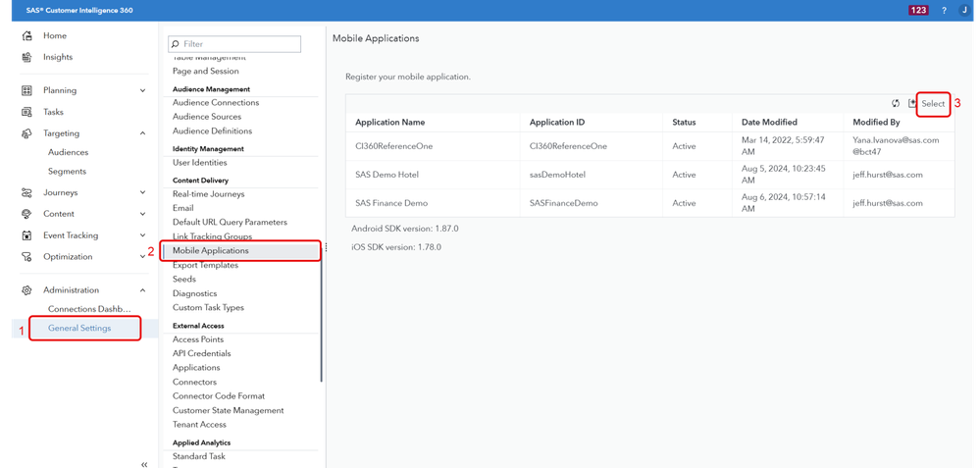This screenshot has width=980, height=468.
Task: Open the API Credentials settings page
Action: [x=202, y=353]
